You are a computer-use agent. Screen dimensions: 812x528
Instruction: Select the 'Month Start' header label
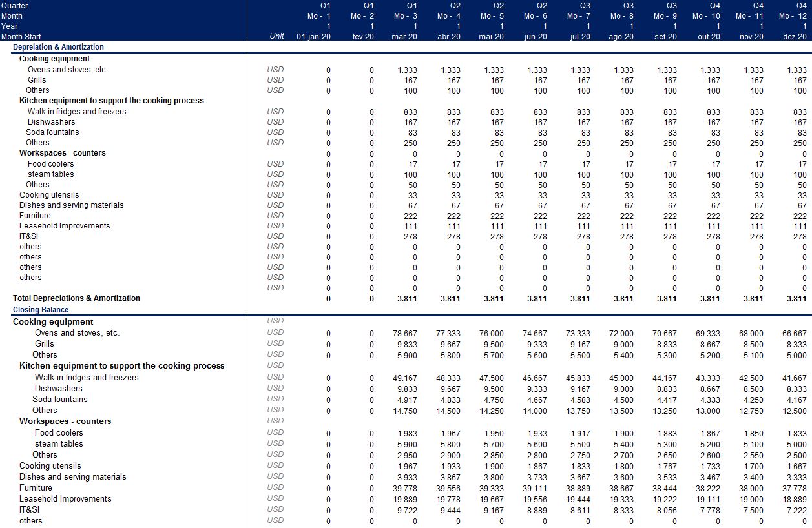pos(21,36)
